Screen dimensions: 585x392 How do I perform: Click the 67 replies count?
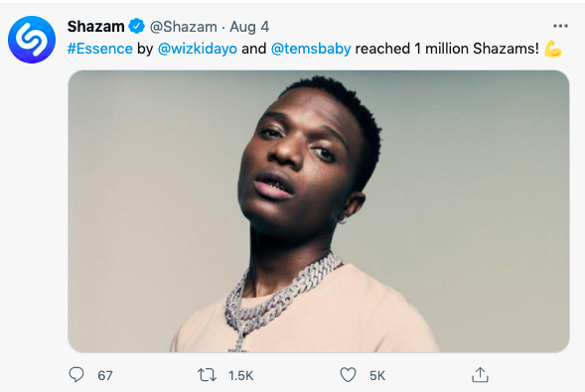(x=105, y=375)
